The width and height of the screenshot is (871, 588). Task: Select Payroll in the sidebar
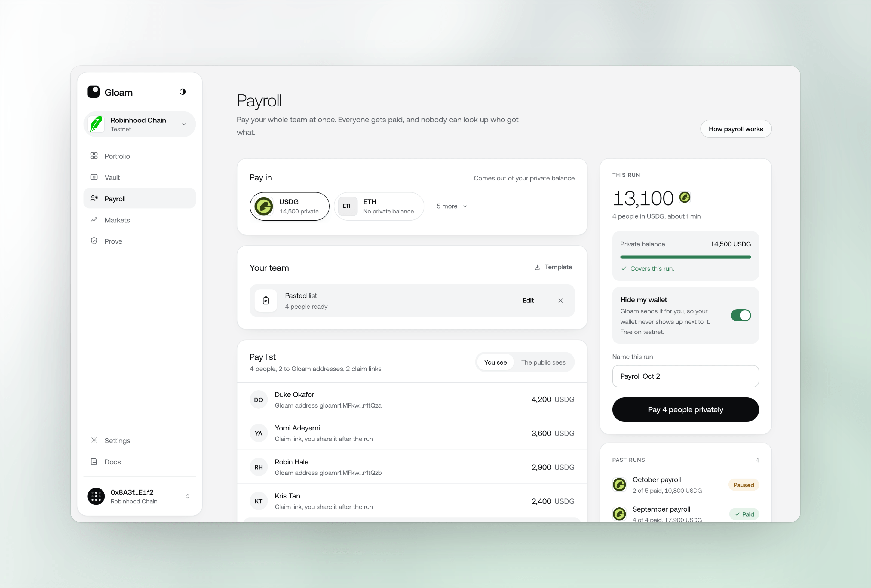(x=139, y=199)
